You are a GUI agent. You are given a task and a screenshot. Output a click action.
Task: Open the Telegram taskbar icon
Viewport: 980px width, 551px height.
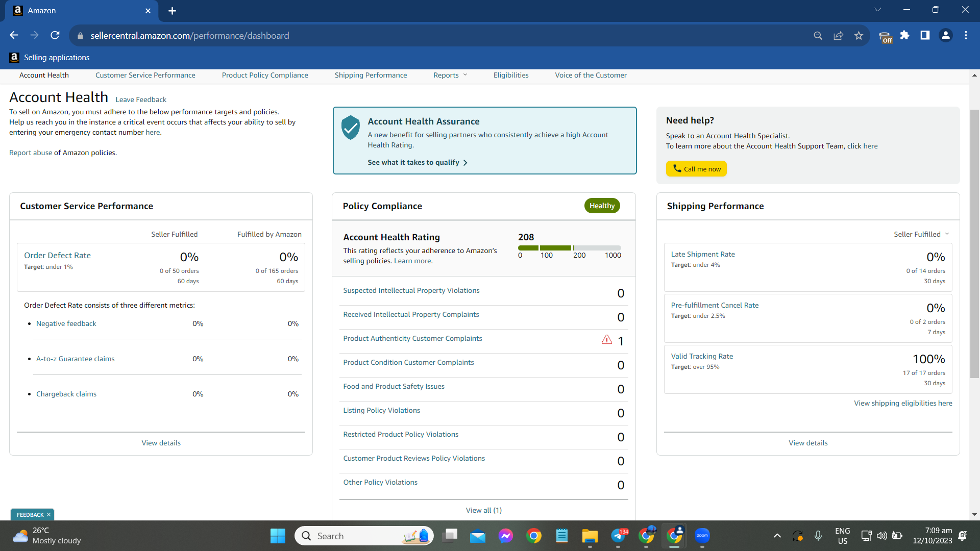click(618, 536)
